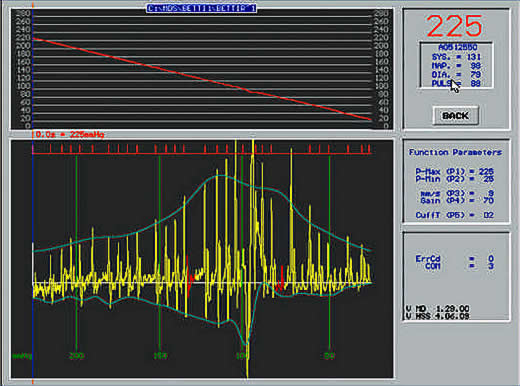
Task: Click the green 150 axis label in waveform chart
Action: pos(160,356)
